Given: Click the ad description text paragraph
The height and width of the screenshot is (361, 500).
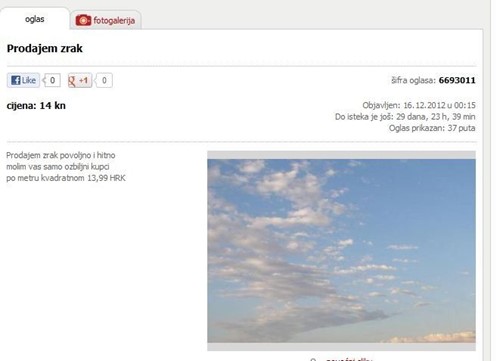Looking at the screenshot, I should [66, 167].
